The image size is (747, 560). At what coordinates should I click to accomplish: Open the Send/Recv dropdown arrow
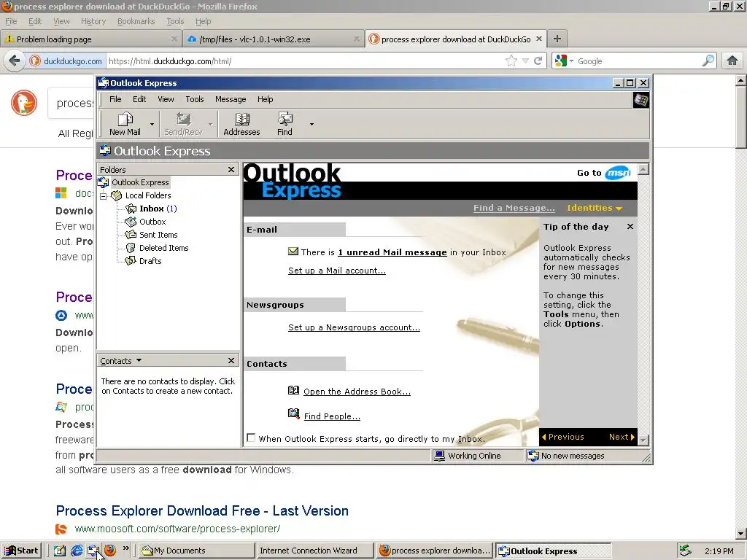point(210,124)
